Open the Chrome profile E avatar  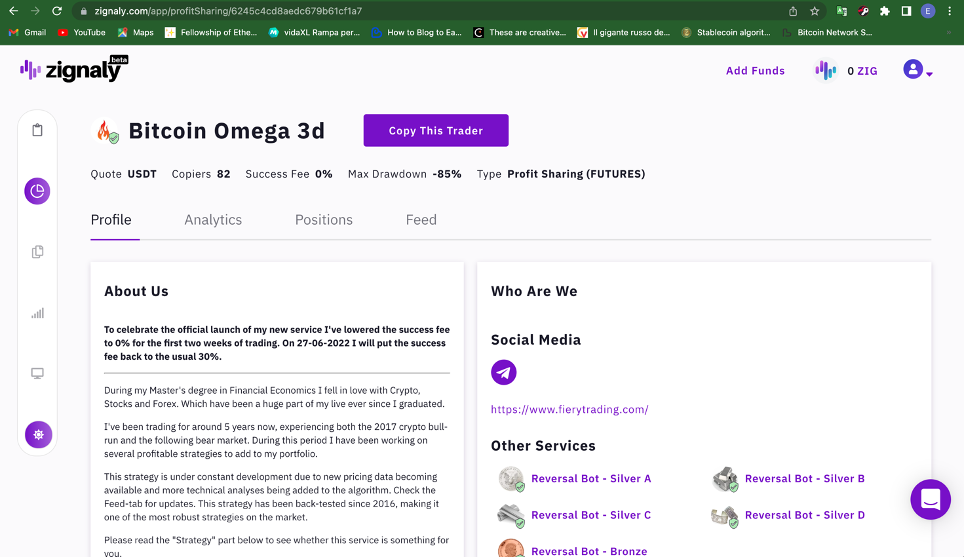click(928, 11)
